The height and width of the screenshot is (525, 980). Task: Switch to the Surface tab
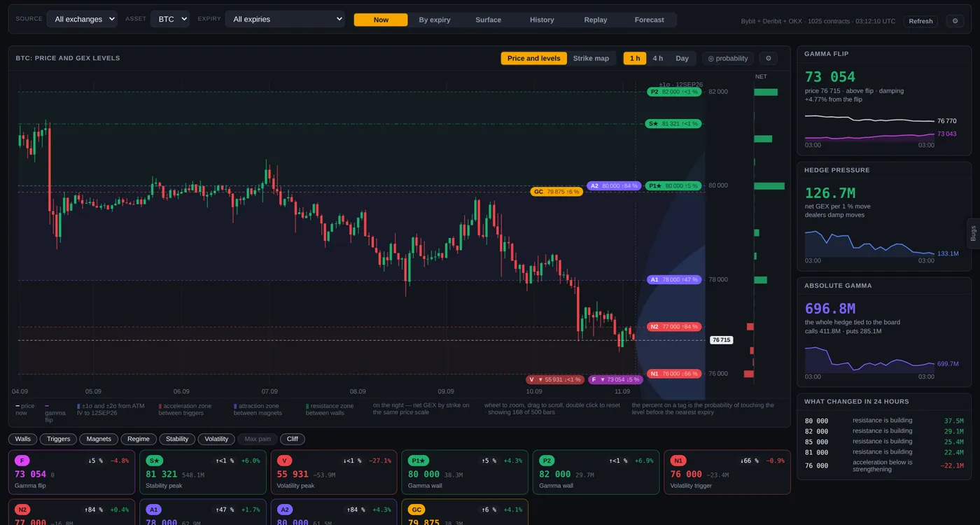pyautogui.click(x=489, y=20)
